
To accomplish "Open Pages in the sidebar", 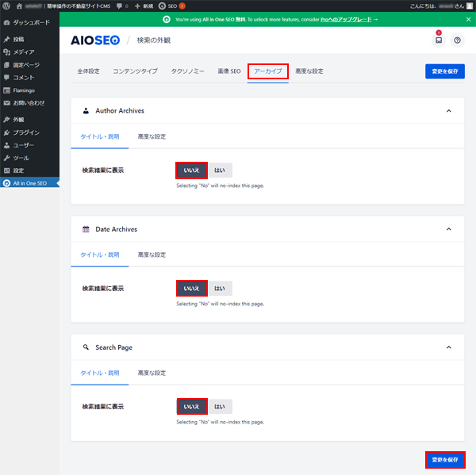I will (x=30, y=65).
